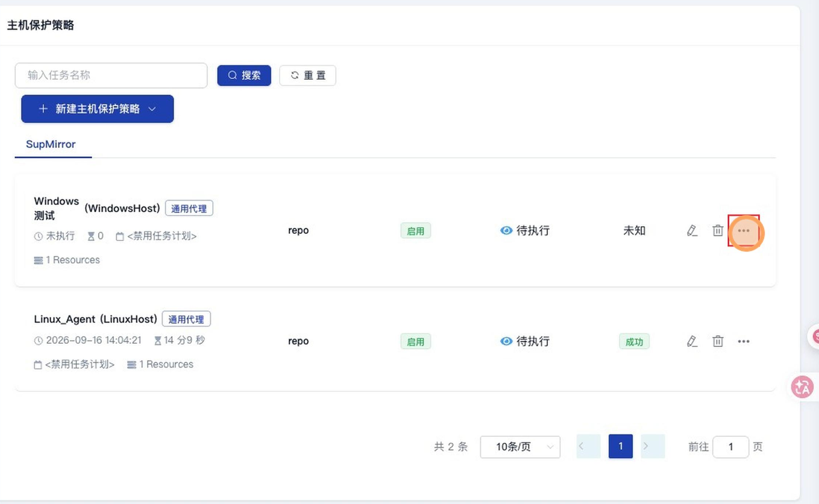Delete the Windows测试 policy with the trash icon

pyautogui.click(x=718, y=231)
